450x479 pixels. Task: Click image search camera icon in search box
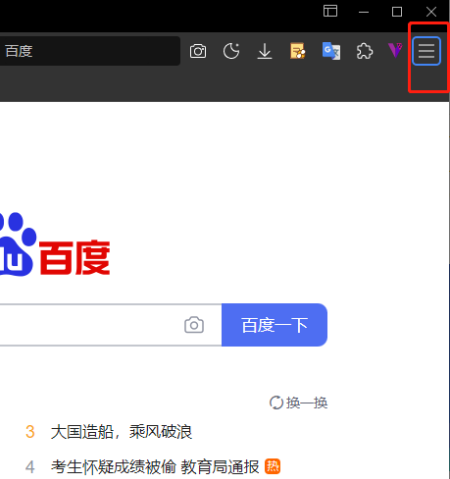194,325
